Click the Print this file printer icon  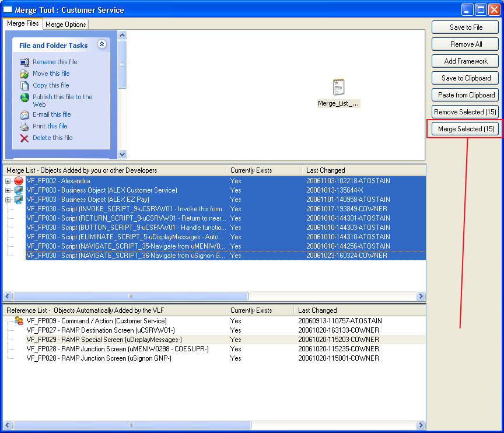tap(24, 126)
